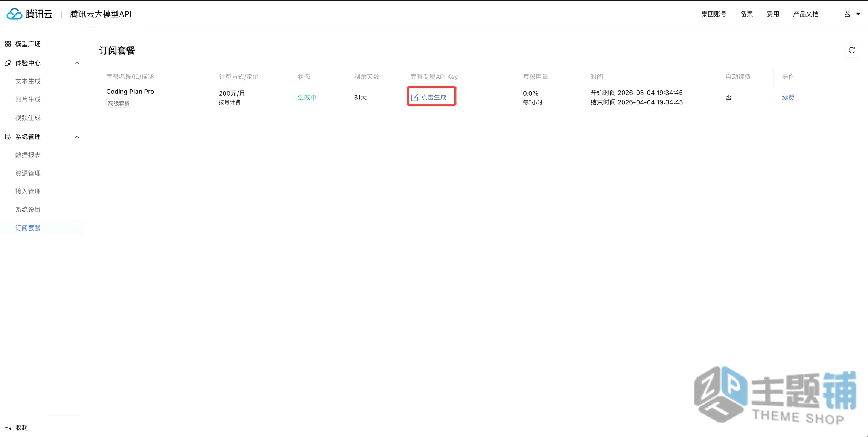
Task: Go to 视频生成
Action: (x=28, y=118)
